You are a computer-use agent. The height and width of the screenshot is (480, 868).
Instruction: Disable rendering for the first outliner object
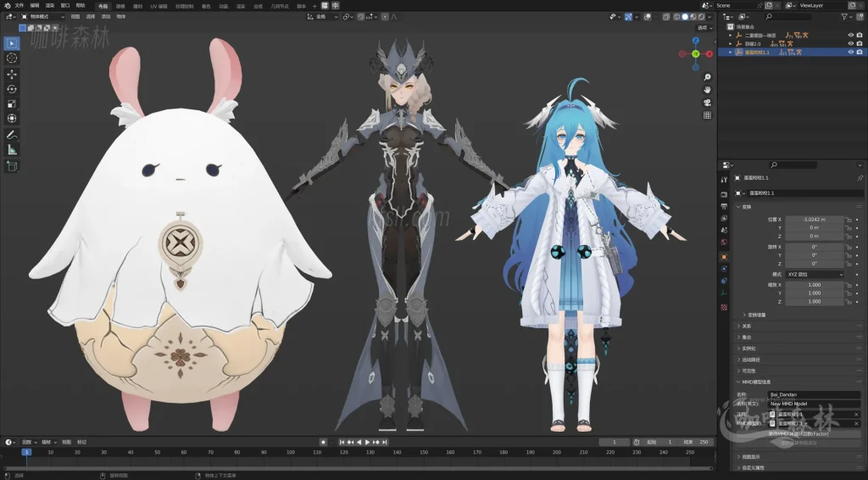(860, 35)
